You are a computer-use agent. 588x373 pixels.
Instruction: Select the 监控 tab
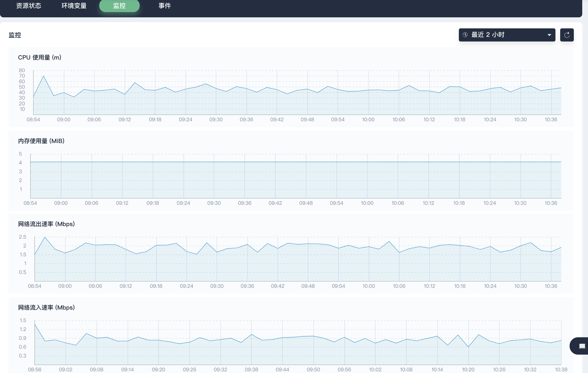[x=119, y=6]
